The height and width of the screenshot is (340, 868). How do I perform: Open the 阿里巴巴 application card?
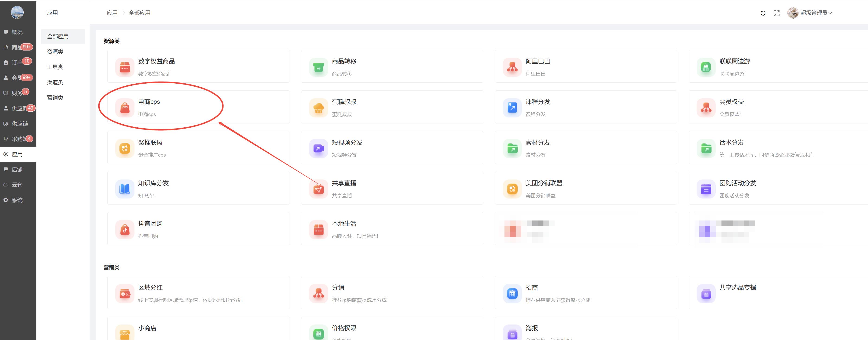click(x=585, y=66)
